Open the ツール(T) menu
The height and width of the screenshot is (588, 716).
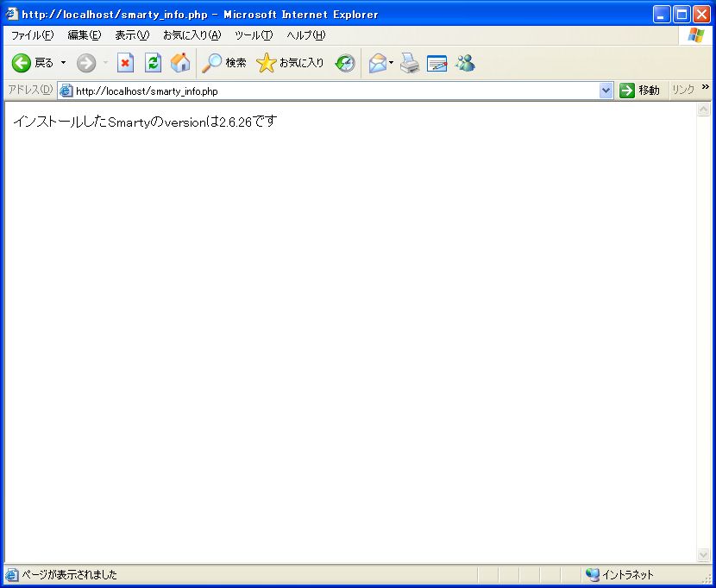(x=254, y=35)
